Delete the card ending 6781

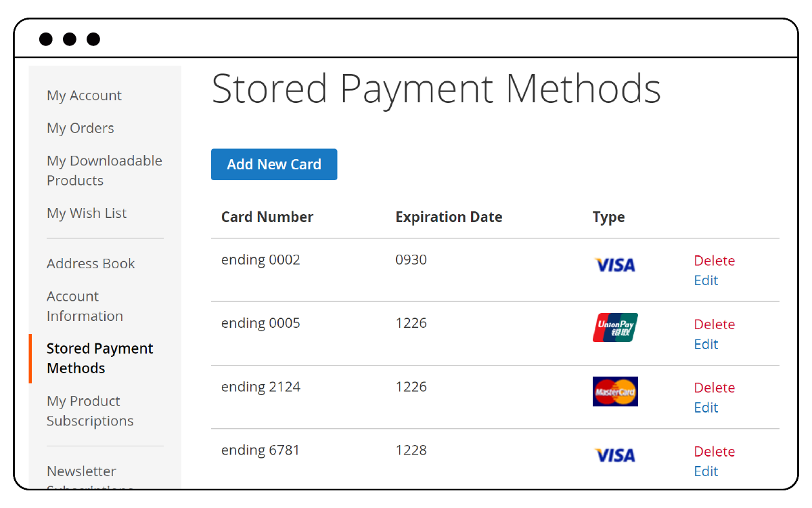coord(715,452)
